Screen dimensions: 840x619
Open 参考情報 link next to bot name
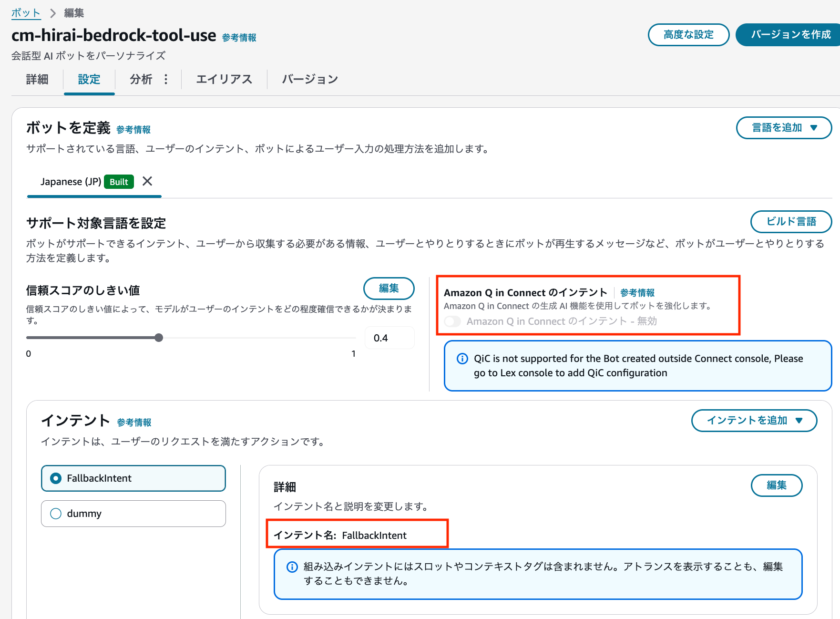point(239,38)
